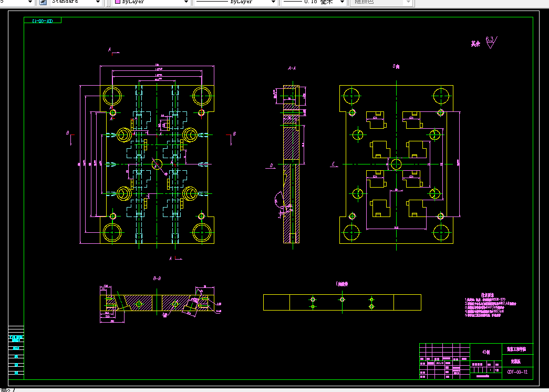Expand the leftmost dropdown arrow on the toolbar
549x392 pixels.
(30, 2)
